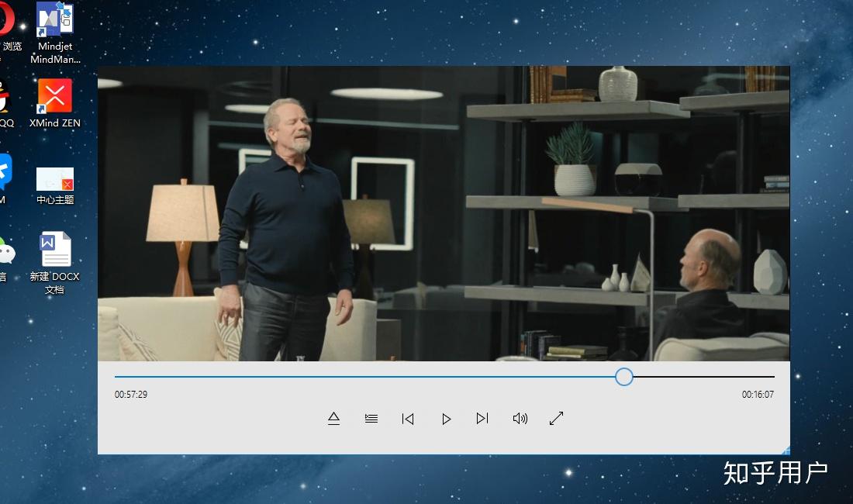
Task: Select the Mindjet MindManager desktop icon
Action: [x=55, y=33]
